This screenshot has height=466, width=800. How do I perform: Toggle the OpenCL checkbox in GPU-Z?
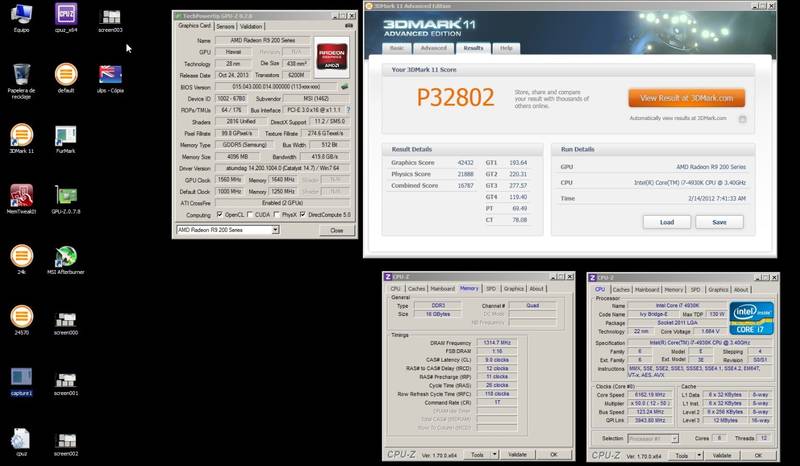coord(219,215)
